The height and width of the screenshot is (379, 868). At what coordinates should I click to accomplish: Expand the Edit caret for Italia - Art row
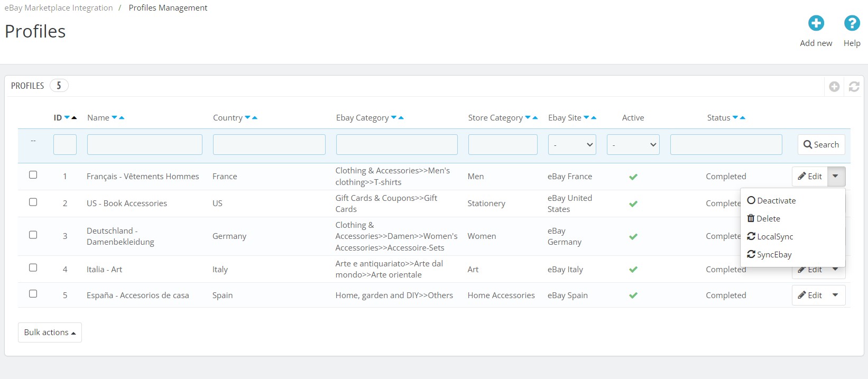pyautogui.click(x=835, y=270)
